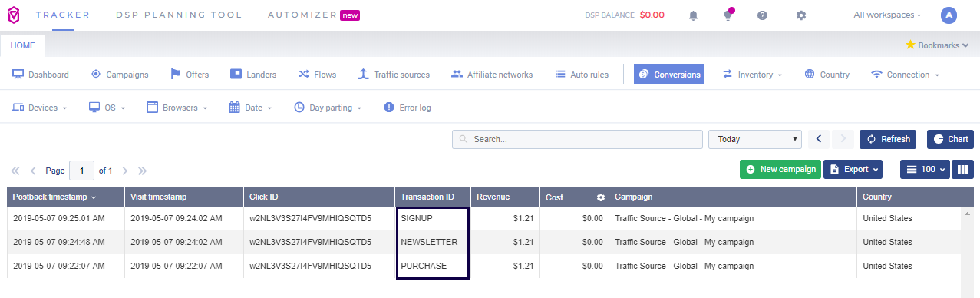Select the PURCHASE transaction cell
The width and height of the screenshot is (980, 298).
[x=432, y=266]
